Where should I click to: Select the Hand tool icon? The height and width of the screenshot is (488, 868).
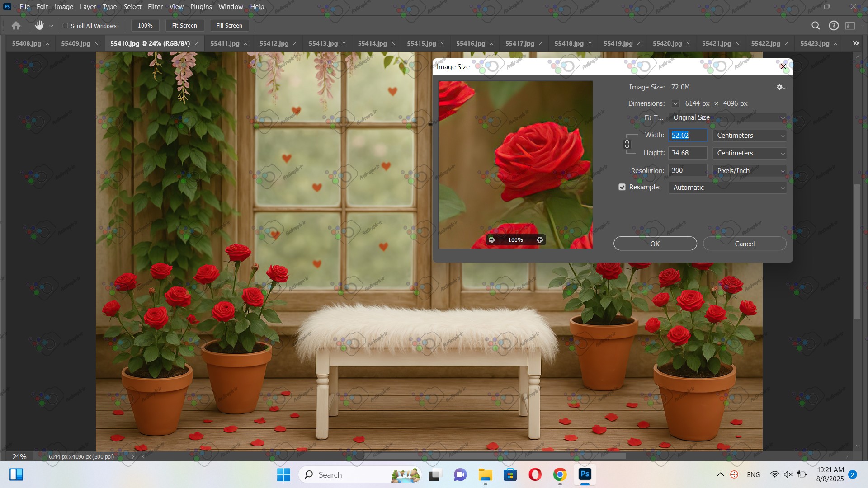pyautogui.click(x=39, y=26)
